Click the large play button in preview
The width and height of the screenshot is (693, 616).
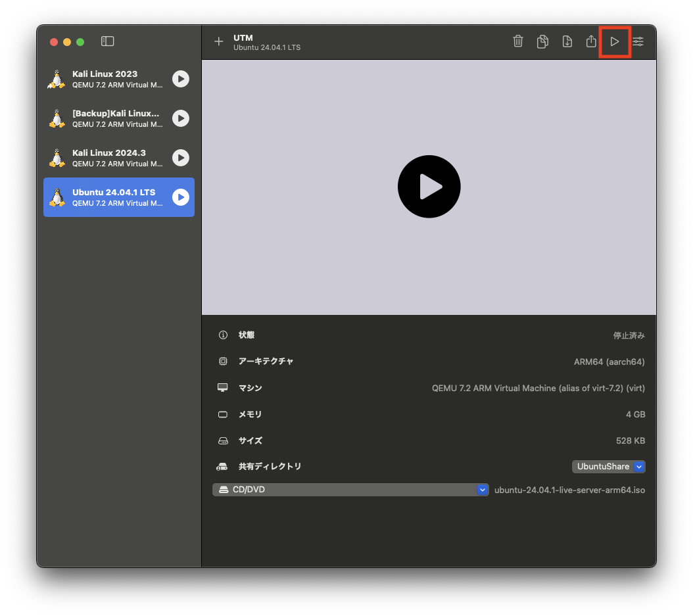[429, 187]
